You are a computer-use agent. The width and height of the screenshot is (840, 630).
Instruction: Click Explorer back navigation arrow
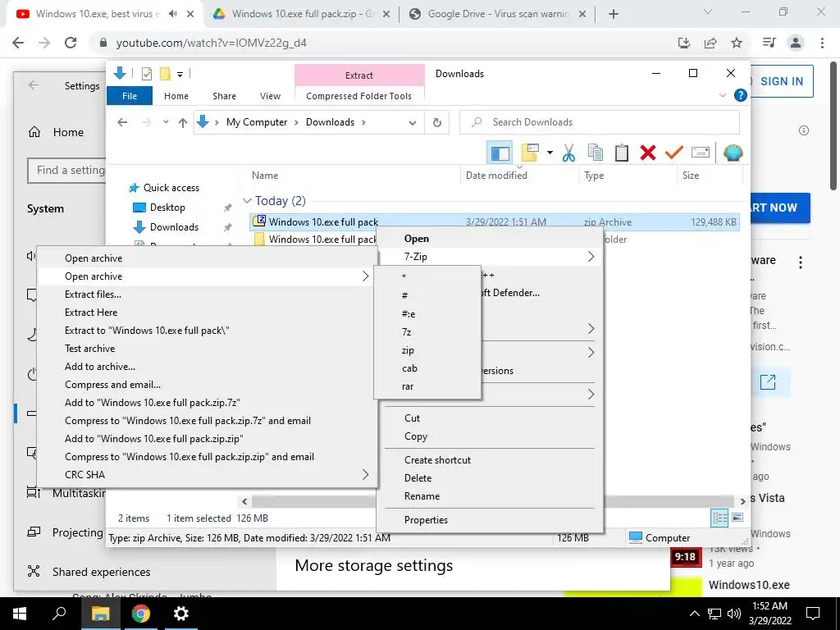122,122
